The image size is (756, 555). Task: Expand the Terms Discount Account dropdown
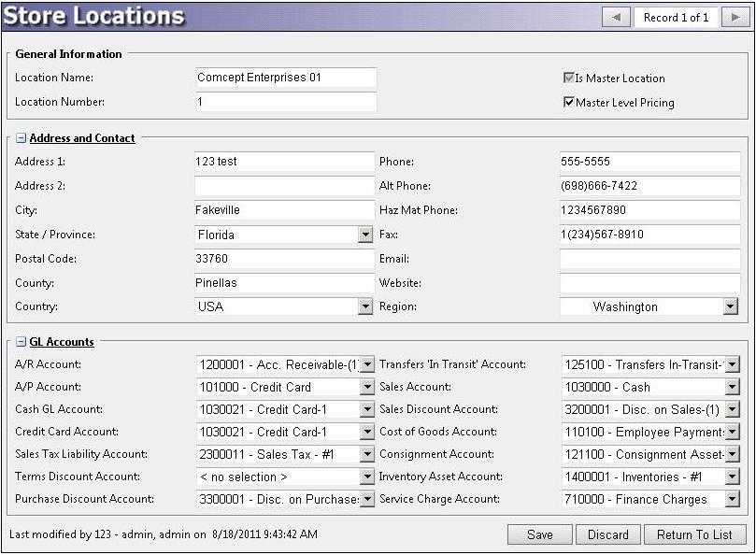tap(367, 477)
